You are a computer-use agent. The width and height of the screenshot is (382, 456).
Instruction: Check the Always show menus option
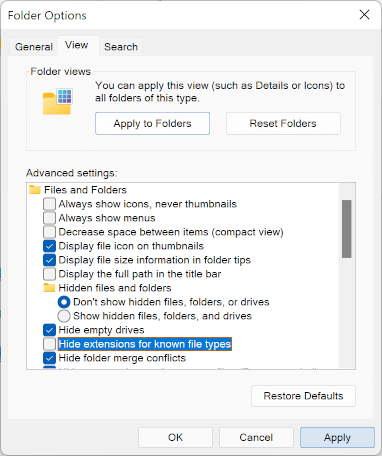49,218
